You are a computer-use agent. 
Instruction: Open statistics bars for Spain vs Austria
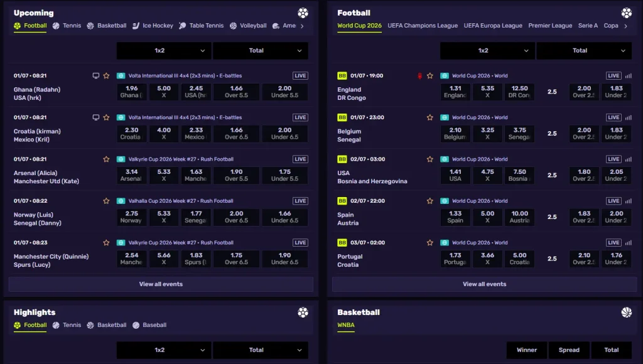click(x=628, y=201)
